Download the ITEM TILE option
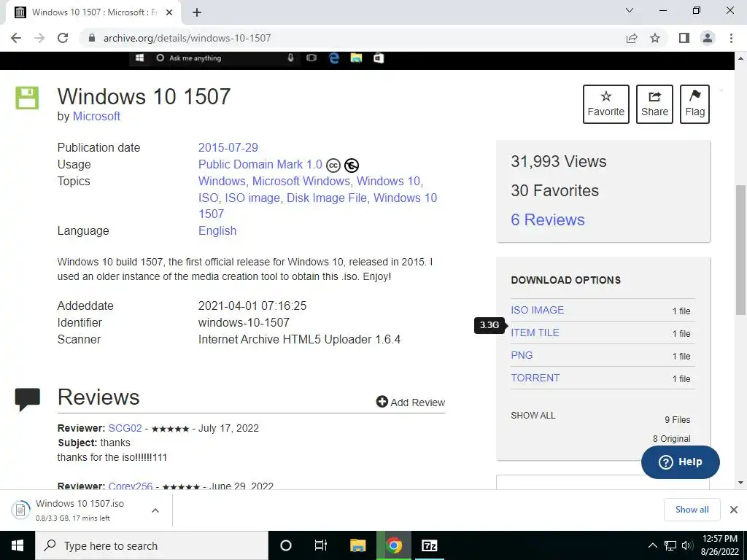This screenshot has width=747, height=560. pos(535,332)
